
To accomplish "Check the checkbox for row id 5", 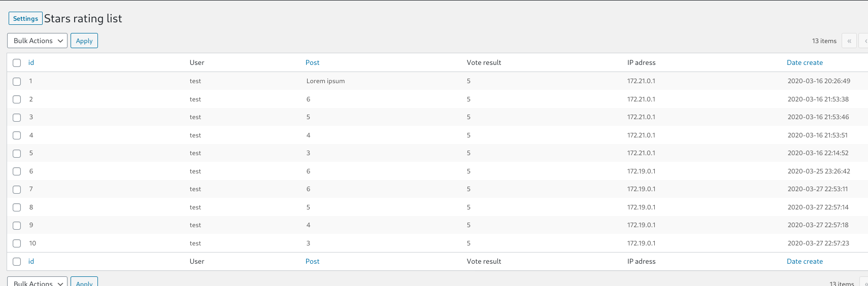I will point(17,153).
